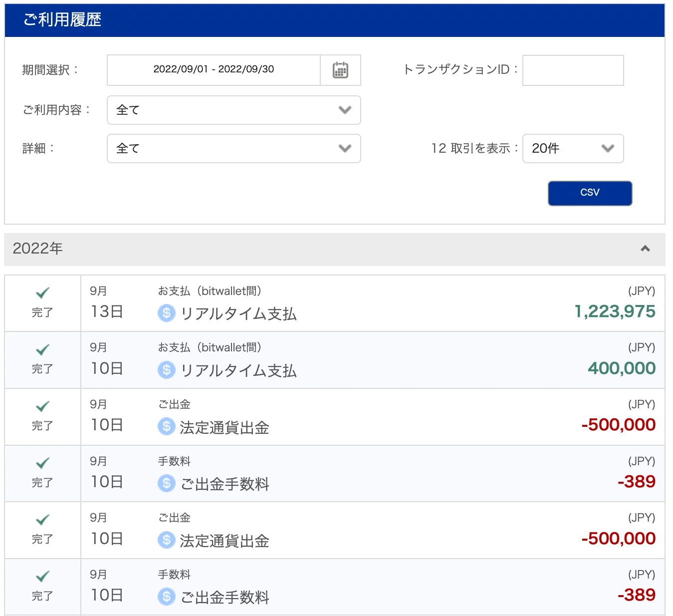673x616 pixels.
Task: Click the currency icon beside the 1,223,975 payment
Action: [167, 313]
